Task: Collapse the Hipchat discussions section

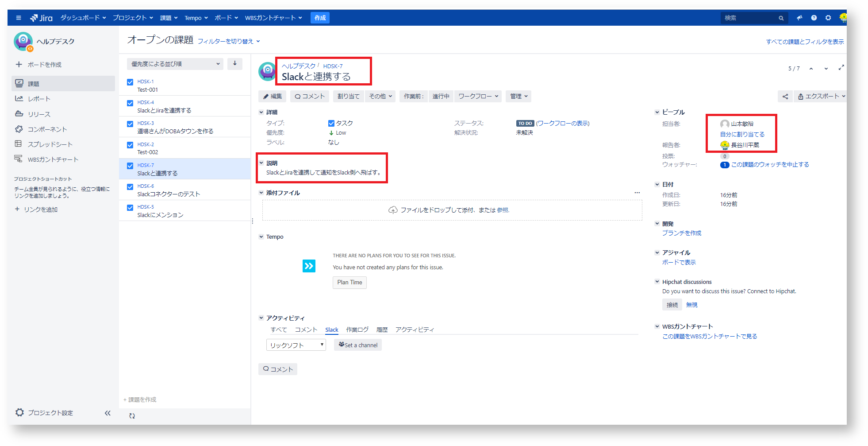Action: [657, 282]
